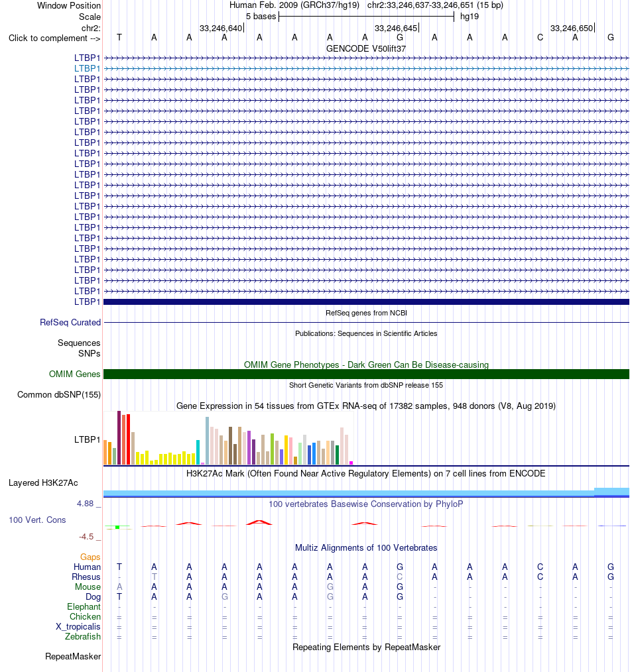Click the cyan bar in the GTEx expression chart
The width and height of the screenshot is (630, 672).
coord(198,452)
